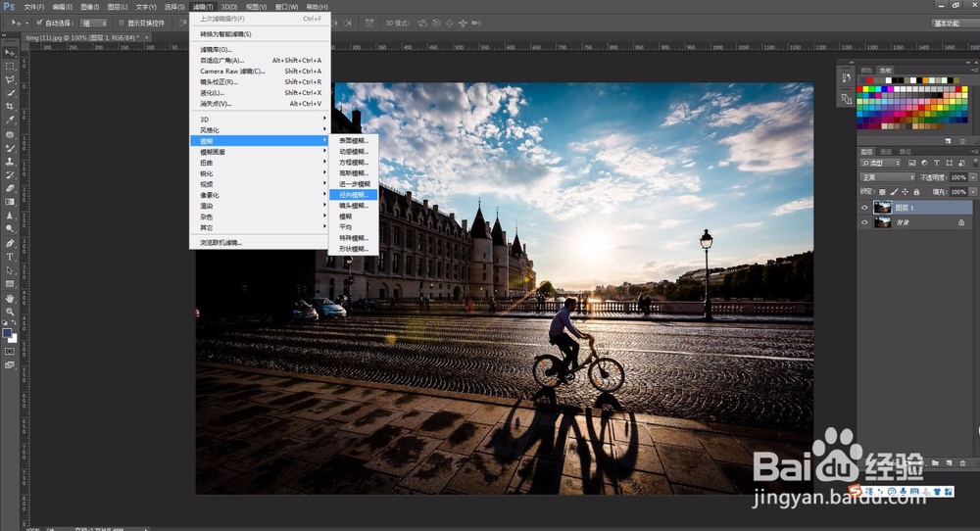Open the Properties panel icon

(846, 99)
